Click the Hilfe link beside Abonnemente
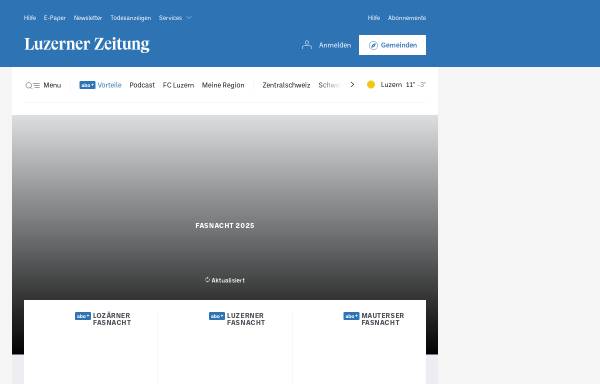Screen dimensions: 600x384 (x=374, y=18)
